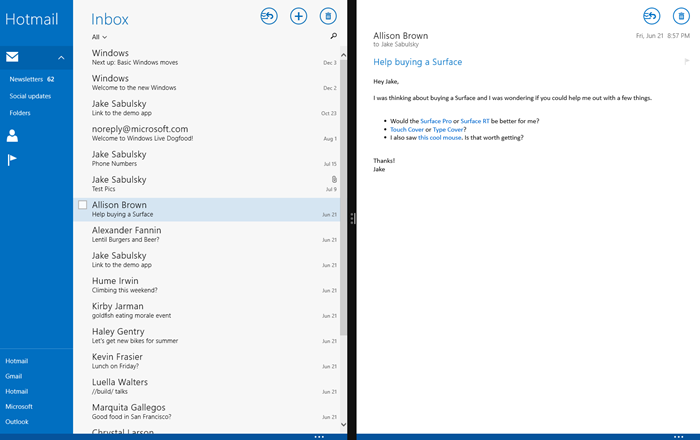The height and width of the screenshot is (440, 700).
Task: Open the 'Phone Numbers' email
Action: tap(206, 159)
